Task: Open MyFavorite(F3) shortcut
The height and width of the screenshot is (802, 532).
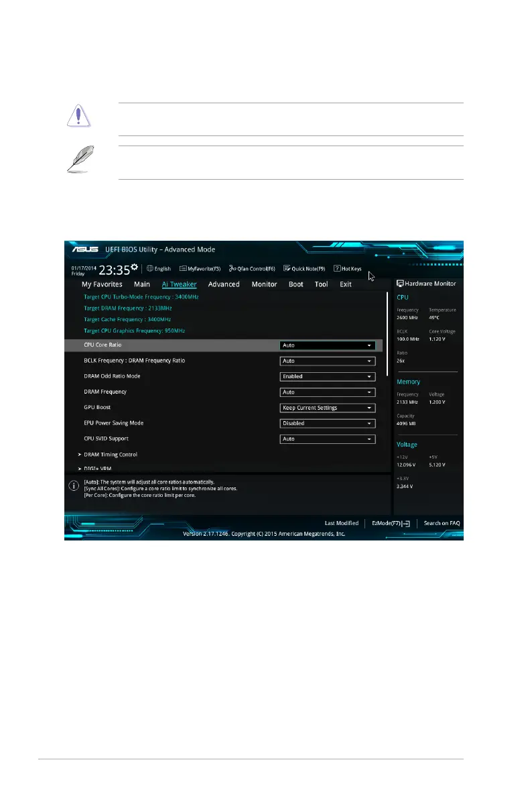Action: coord(200,268)
